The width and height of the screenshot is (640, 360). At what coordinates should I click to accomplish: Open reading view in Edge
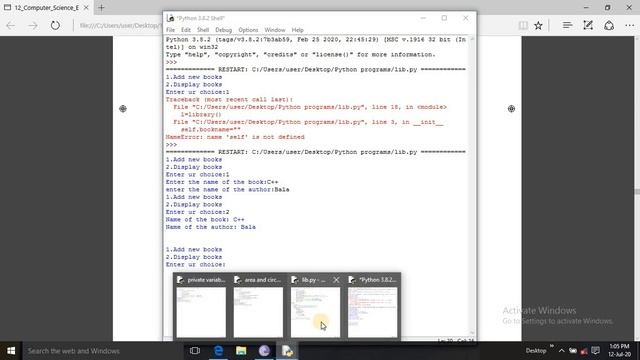coord(523,25)
